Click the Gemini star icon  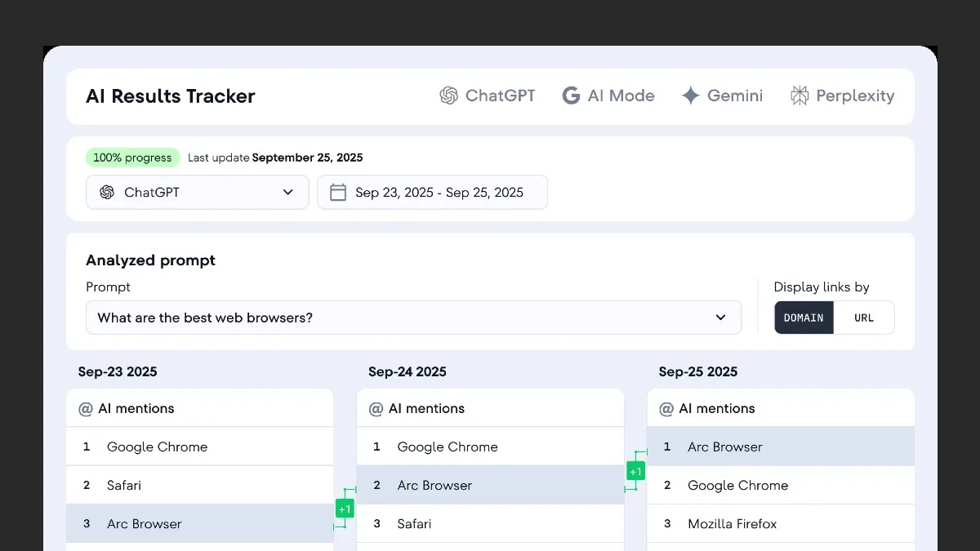[x=690, y=96]
